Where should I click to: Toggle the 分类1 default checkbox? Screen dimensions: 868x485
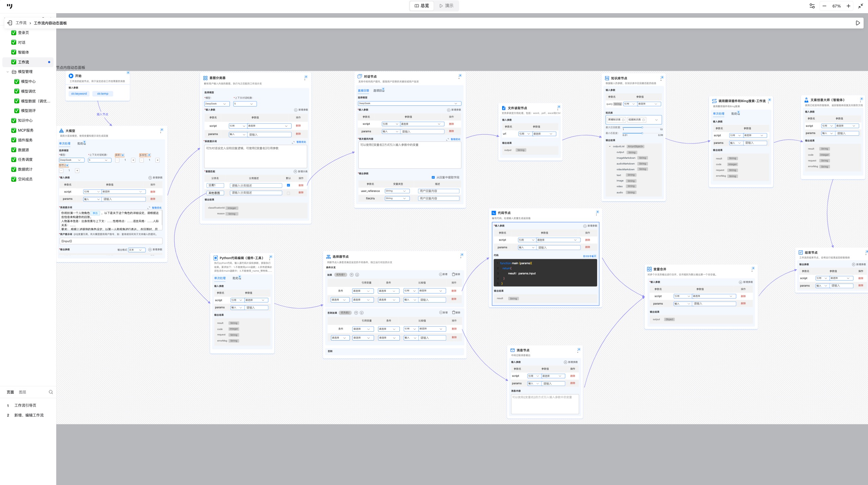[288, 185]
